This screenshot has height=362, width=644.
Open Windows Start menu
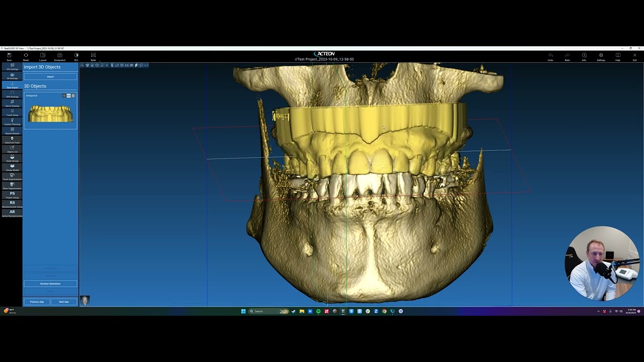pos(244,311)
